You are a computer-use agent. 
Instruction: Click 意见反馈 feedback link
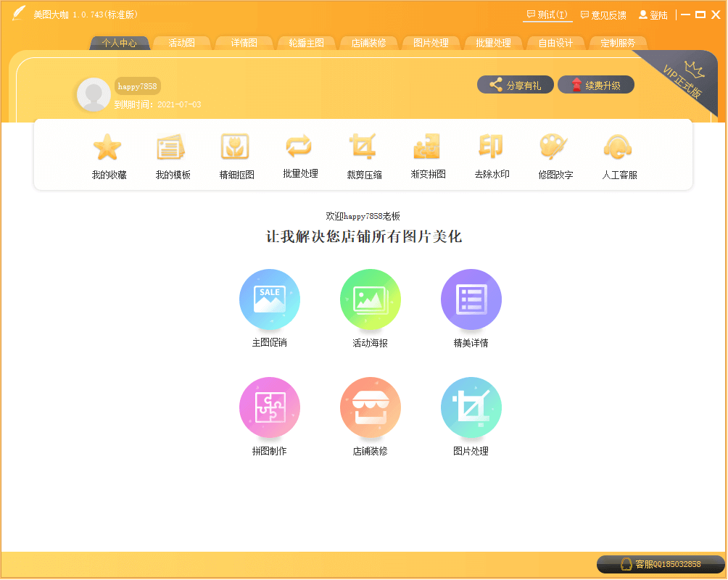(603, 15)
